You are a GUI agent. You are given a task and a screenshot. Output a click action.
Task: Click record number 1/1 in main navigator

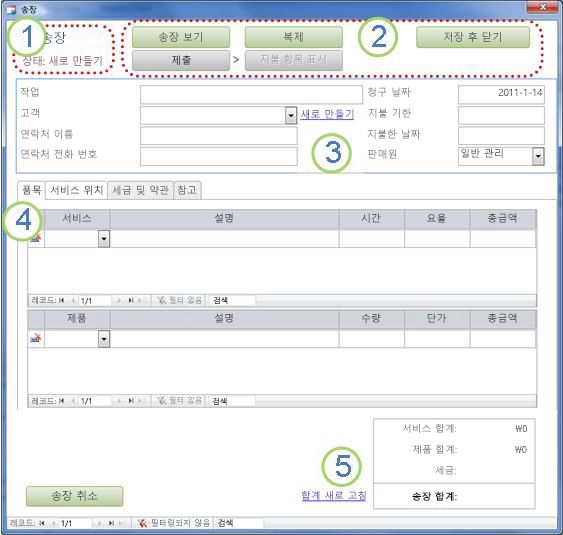(x=75, y=524)
